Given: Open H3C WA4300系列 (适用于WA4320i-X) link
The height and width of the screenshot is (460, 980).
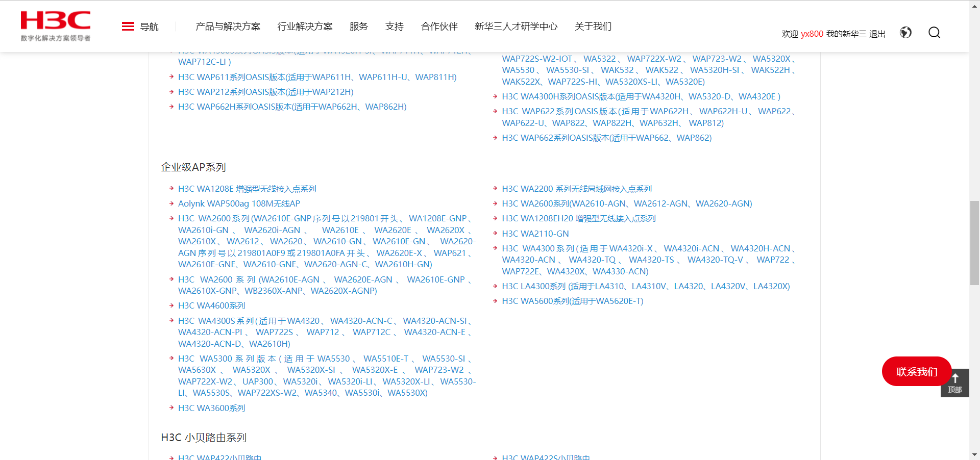Looking at the screenshot, I should click(649, 260).
